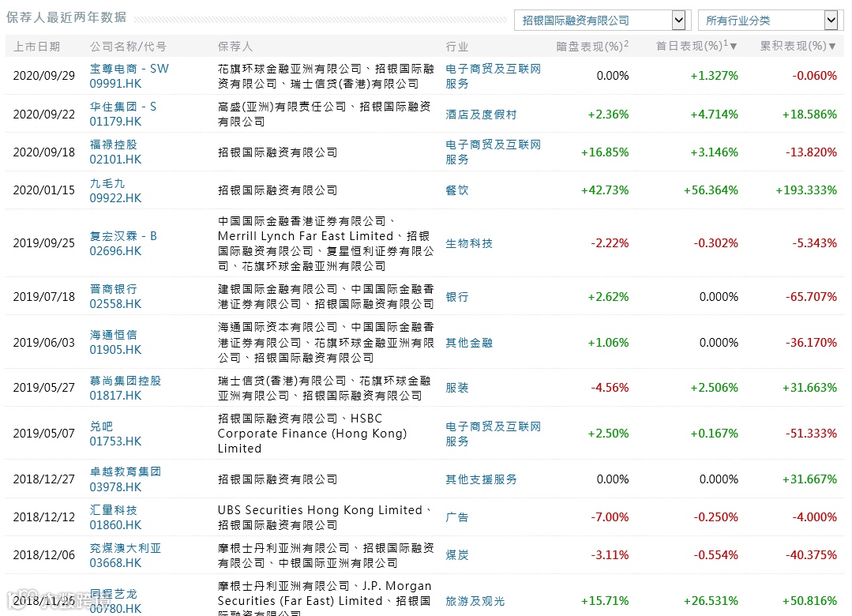
Task: Open stock code 01817.HK link
Action: 115,395
